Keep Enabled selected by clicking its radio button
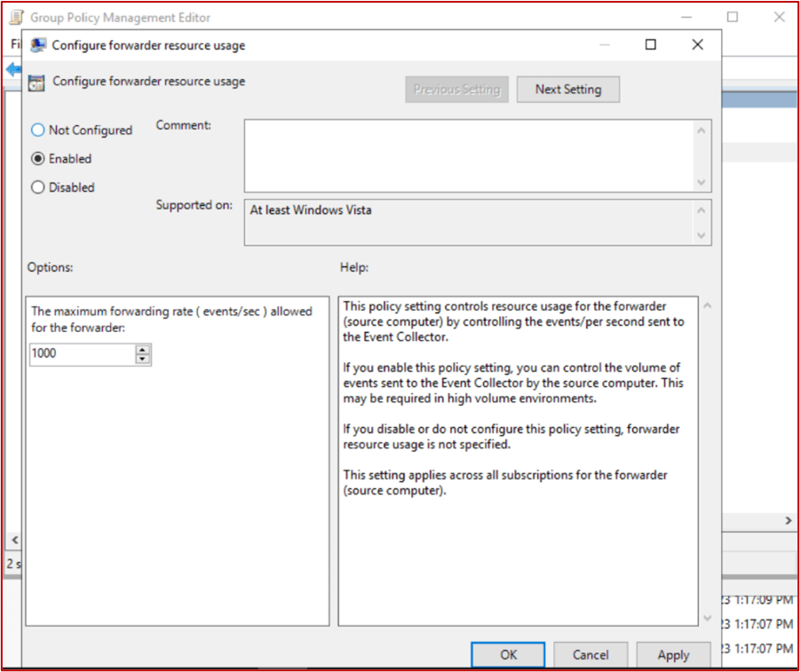The image size is (800, 672). (36, 158)
